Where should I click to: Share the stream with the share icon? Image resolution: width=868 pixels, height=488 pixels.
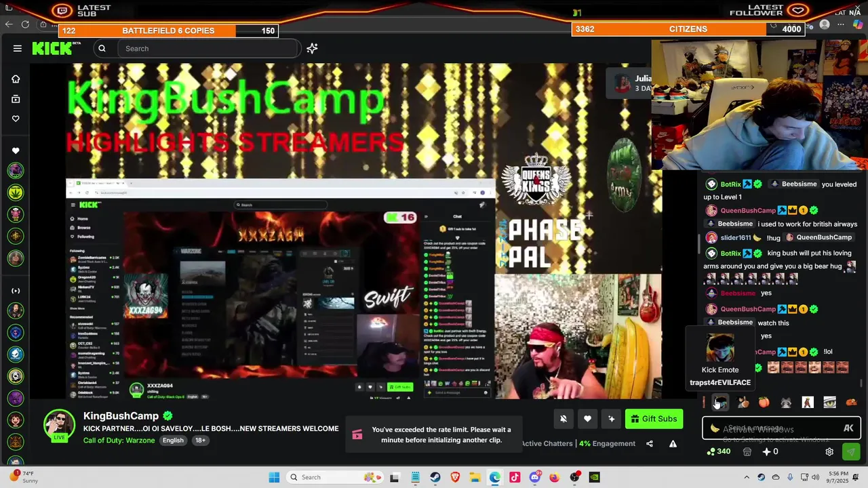point(650,444)
